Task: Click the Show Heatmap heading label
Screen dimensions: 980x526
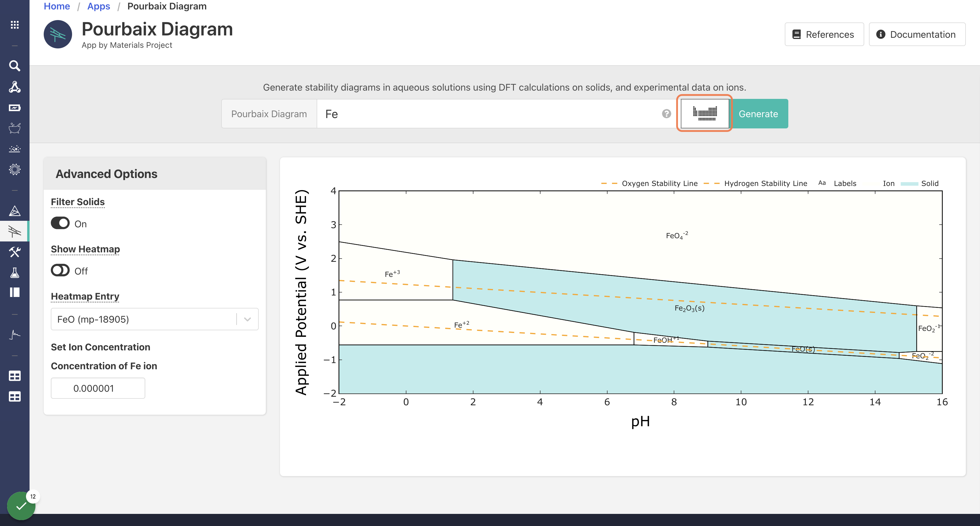Action: coord(85,249)
